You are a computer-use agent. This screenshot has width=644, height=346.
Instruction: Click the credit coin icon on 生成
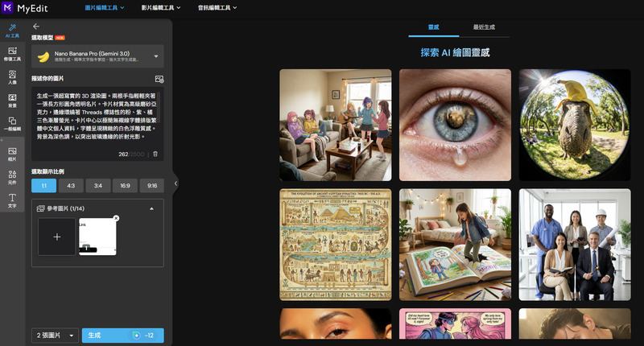click(136, 336)
